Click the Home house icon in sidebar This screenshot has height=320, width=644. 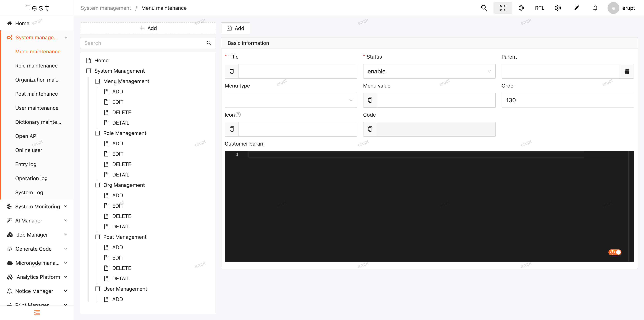9,23
